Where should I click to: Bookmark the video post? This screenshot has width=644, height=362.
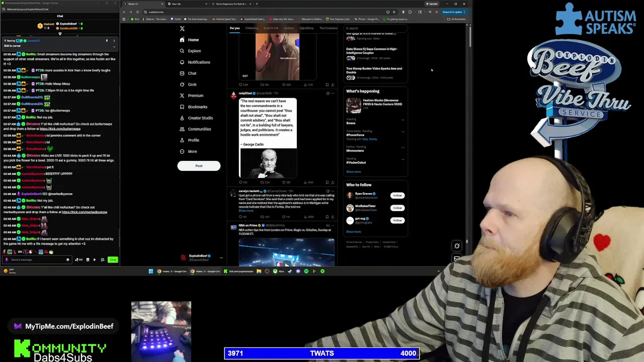tap(327, 84)
